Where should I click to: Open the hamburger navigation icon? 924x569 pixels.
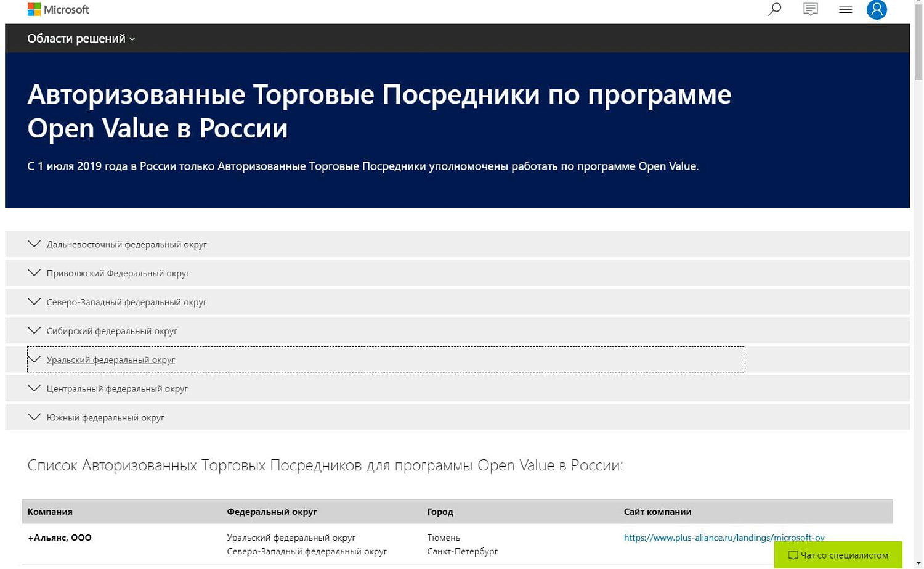(x=845, y=9)
